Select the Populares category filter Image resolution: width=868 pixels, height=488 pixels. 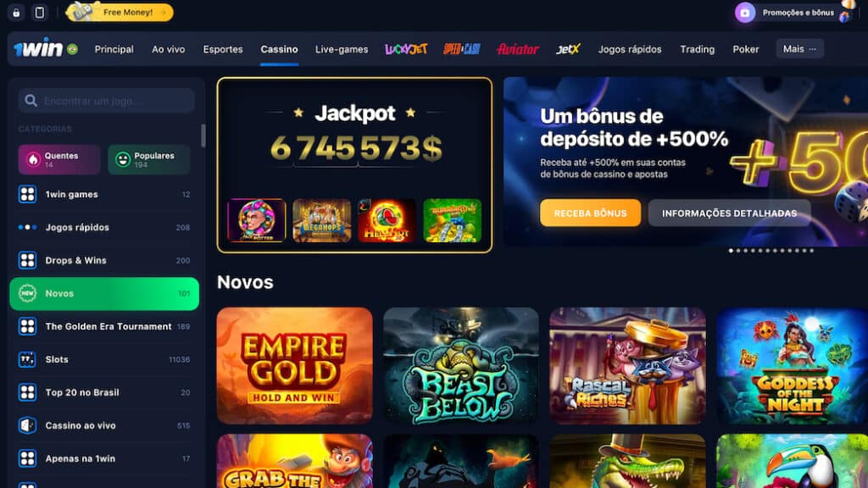(x=149, y=160)
